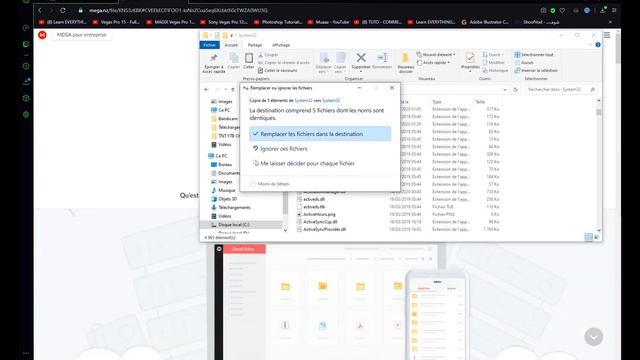Click refresh icon beside address bar

coord(516,89)
